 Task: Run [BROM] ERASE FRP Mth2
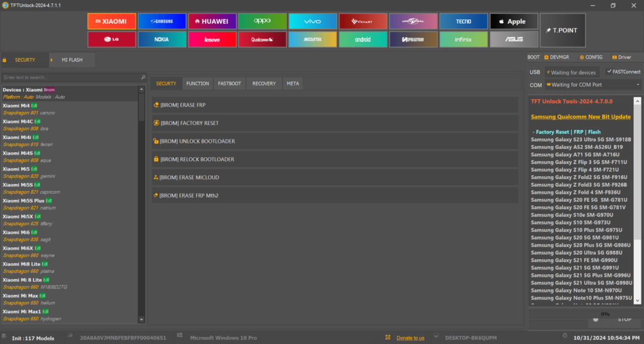335,196
